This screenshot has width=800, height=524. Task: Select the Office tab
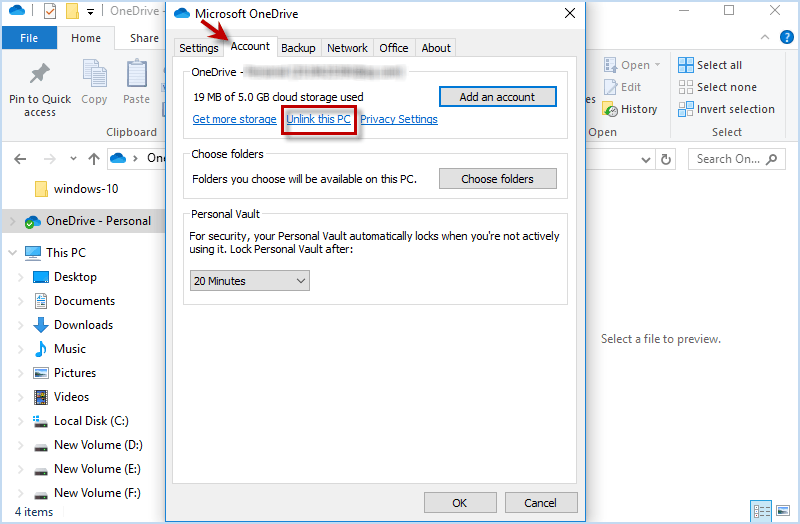pyautogui.click(x=393, y=48)
